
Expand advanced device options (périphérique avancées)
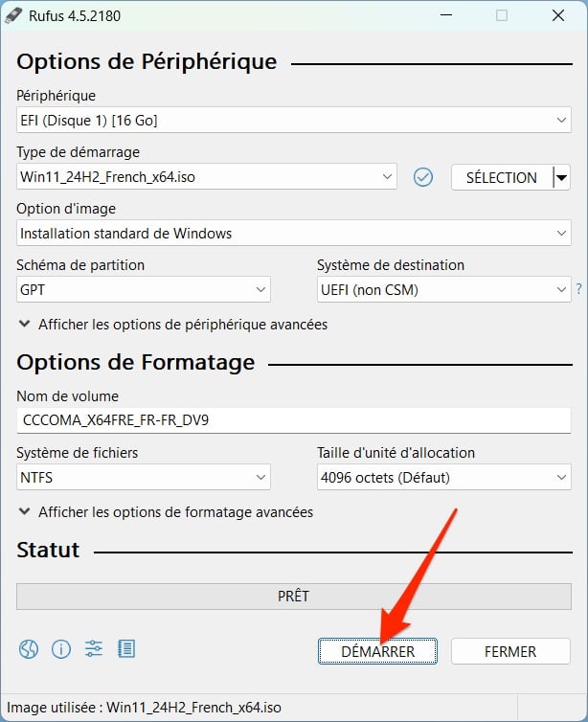click(173, 325)
